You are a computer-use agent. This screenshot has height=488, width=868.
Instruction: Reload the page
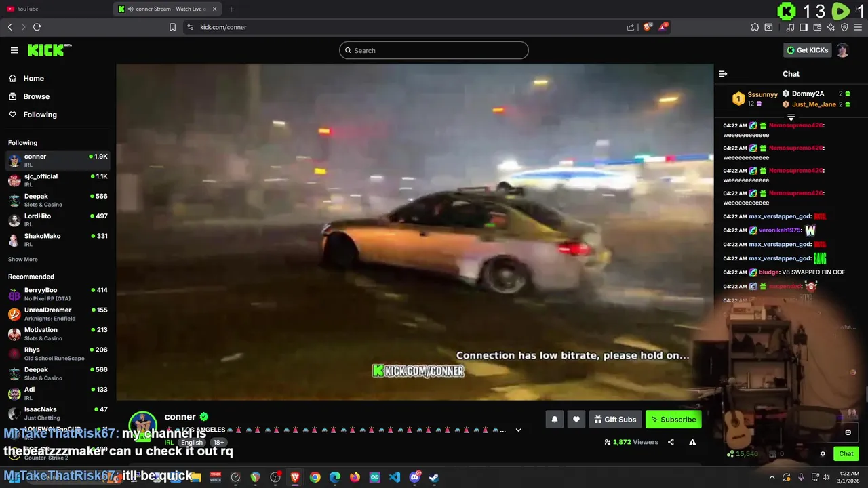[37, 27]
